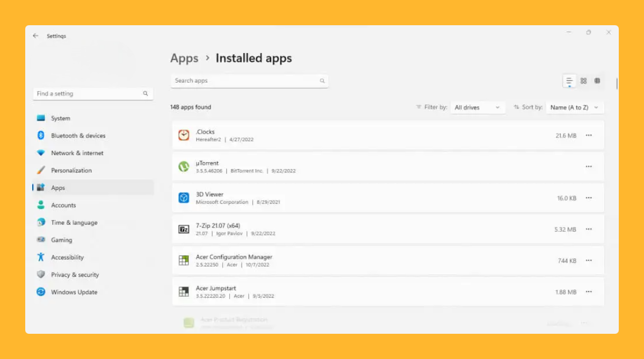This screenshot has width=644, height=359.
Task: Select Apps in the sidebar
Action: click(x=93, y=188)
